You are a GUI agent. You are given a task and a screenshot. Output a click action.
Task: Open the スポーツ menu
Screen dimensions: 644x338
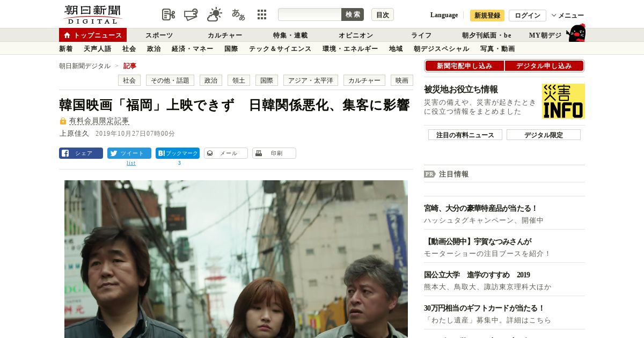click(x=159, y=35)
